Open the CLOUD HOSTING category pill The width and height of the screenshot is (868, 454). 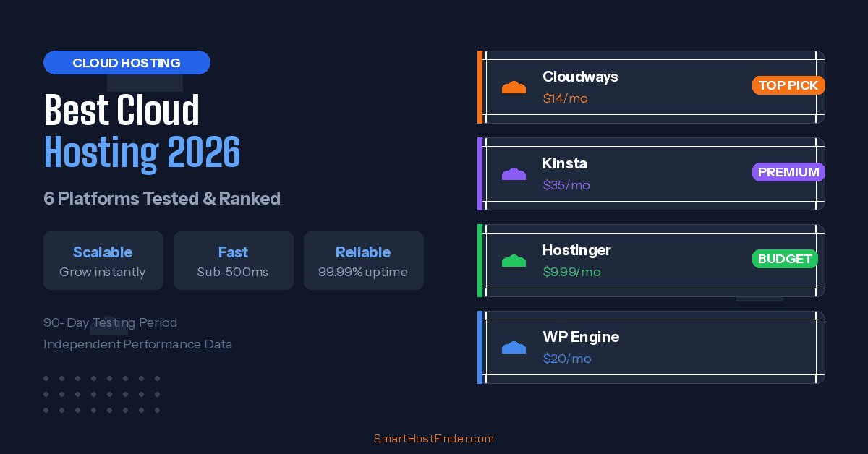click(x=127, y=62)
